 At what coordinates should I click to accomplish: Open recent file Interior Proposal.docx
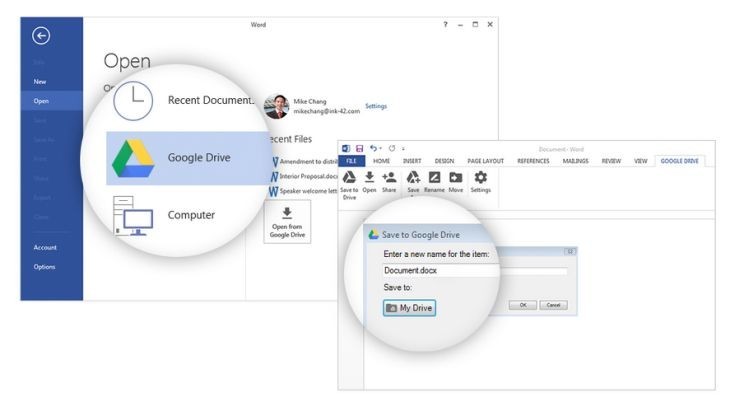point(304,176)
